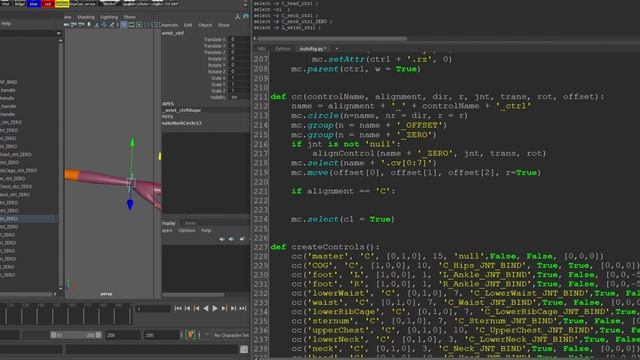Play animation backwards
This screenshot has width=640, height=360.
click(x=206, y=308)
